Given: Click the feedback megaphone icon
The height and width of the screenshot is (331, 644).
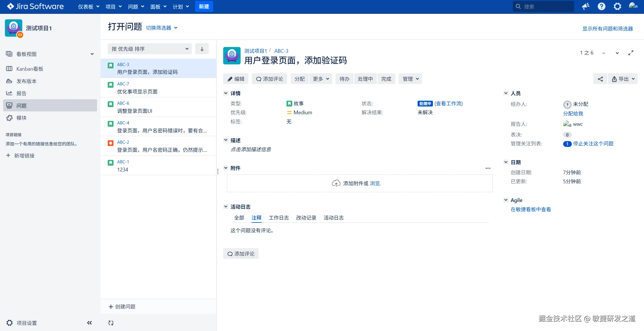Looking at the screenshot, I should (585, 6).
